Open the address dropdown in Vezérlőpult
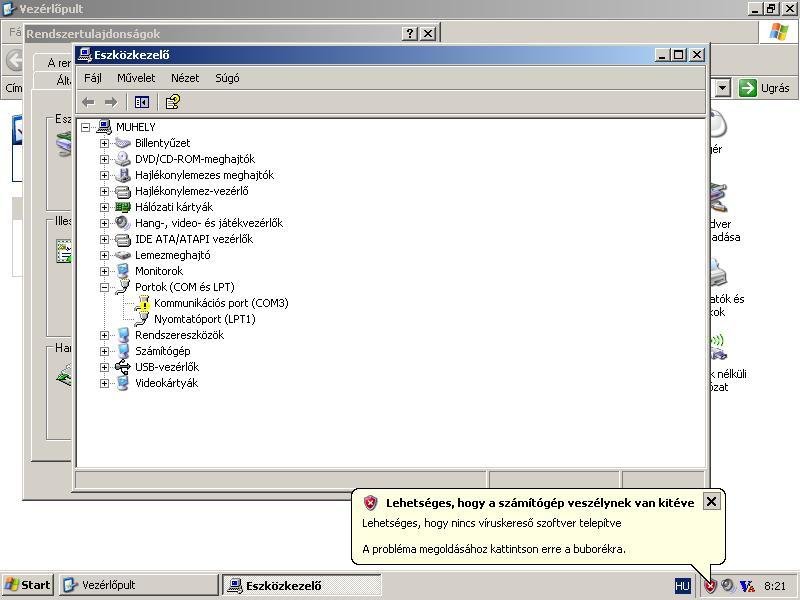This screenshot has height=600, width=800. pos(722,88)
